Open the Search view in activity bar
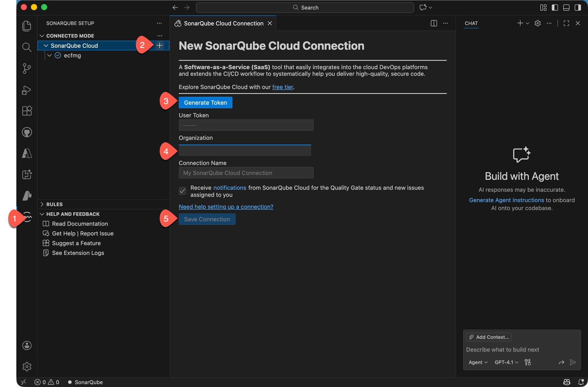Viewport: 588px width, 387px height. tap(27, 47)
